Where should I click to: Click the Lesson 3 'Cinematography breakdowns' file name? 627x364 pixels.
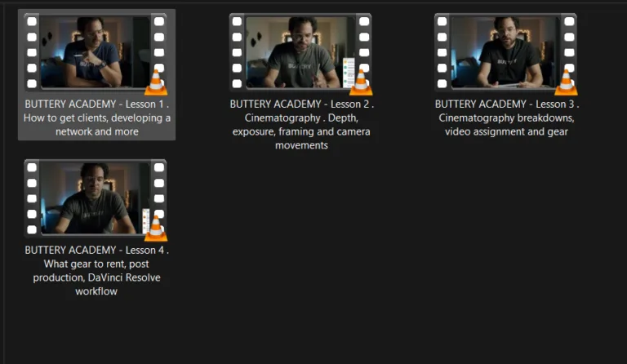coord(506,118)
